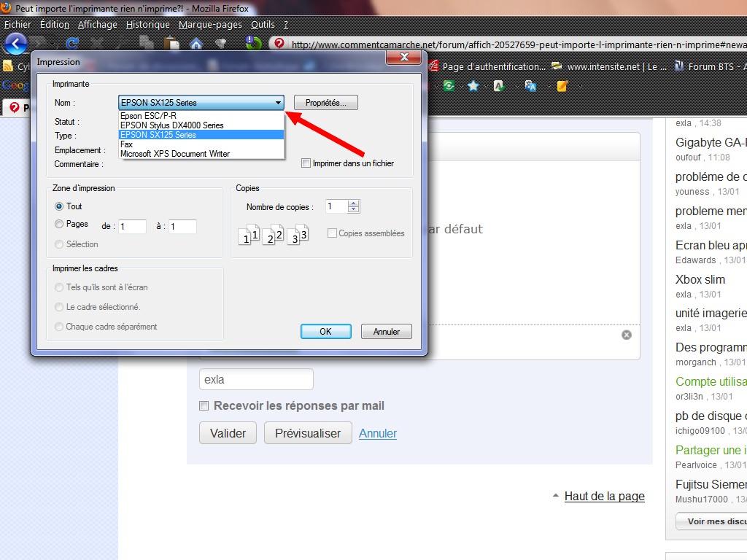
Task: Open the Historique menu
Action: [147, 25]
